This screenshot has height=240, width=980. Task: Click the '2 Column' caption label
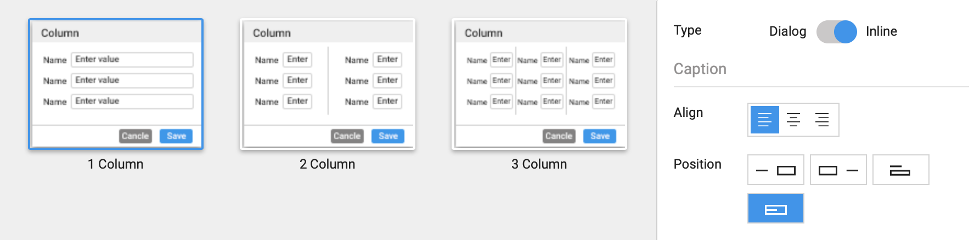(328, 164)
